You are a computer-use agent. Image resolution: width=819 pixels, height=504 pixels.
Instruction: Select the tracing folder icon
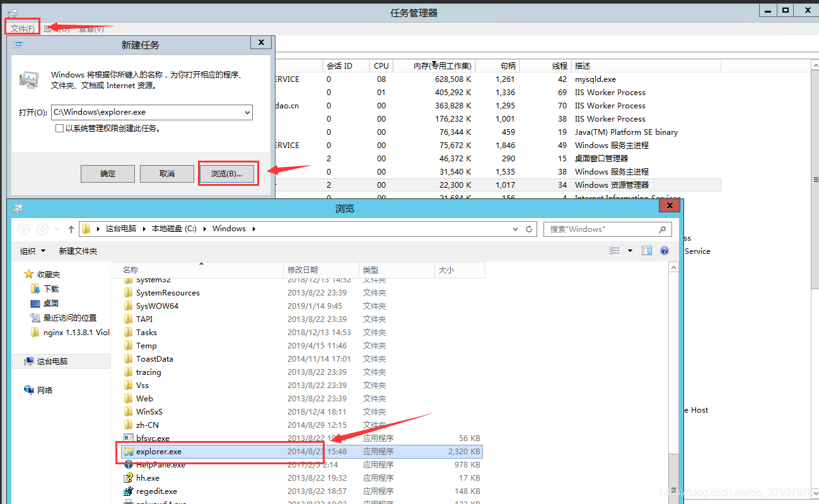pyautogui.click(x=129, y=372)
